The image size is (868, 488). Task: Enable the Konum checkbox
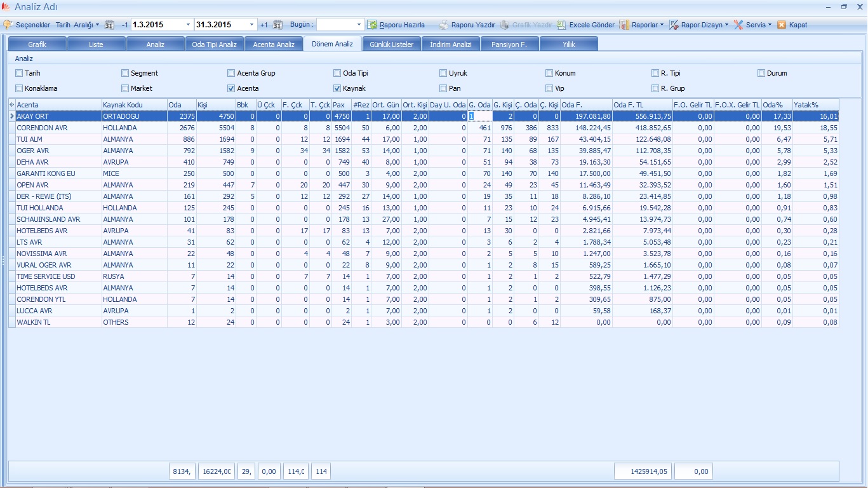click(x=549, y=73)
